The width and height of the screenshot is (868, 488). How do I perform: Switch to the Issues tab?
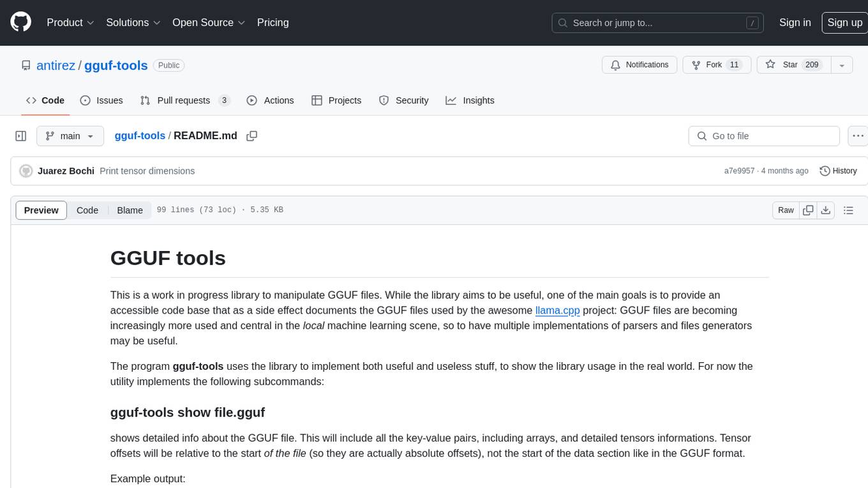pos(101,100)
